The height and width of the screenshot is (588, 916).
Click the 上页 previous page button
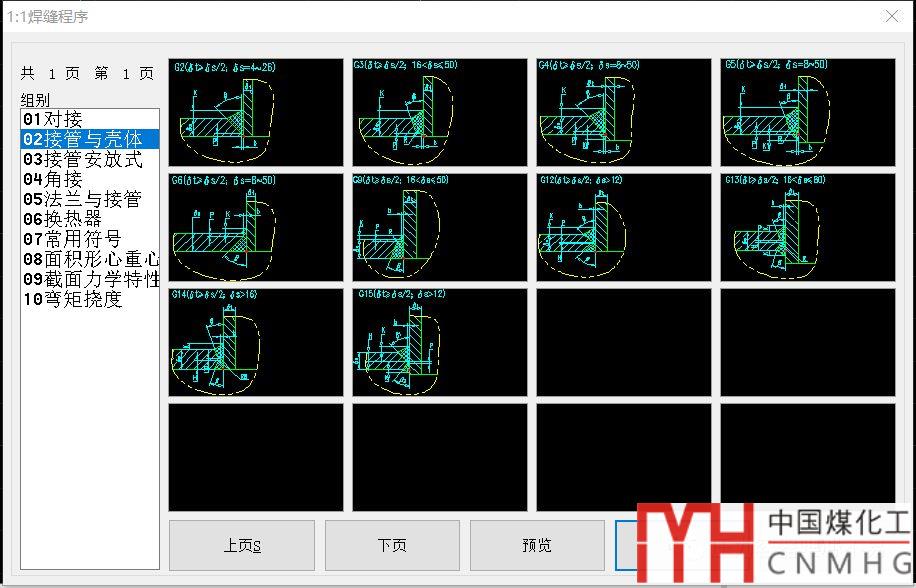pos(241,545)
